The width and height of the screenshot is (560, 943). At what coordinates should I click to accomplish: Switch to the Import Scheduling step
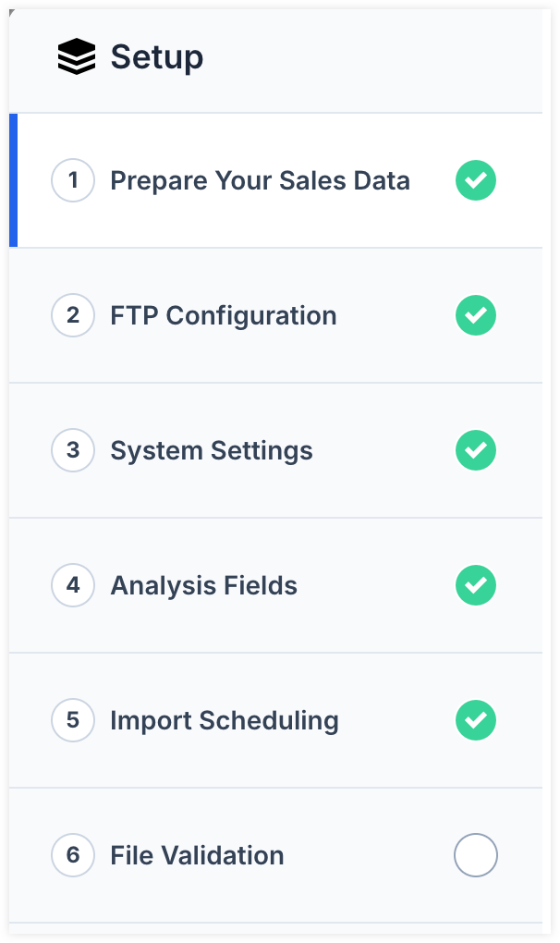[224, 720]
